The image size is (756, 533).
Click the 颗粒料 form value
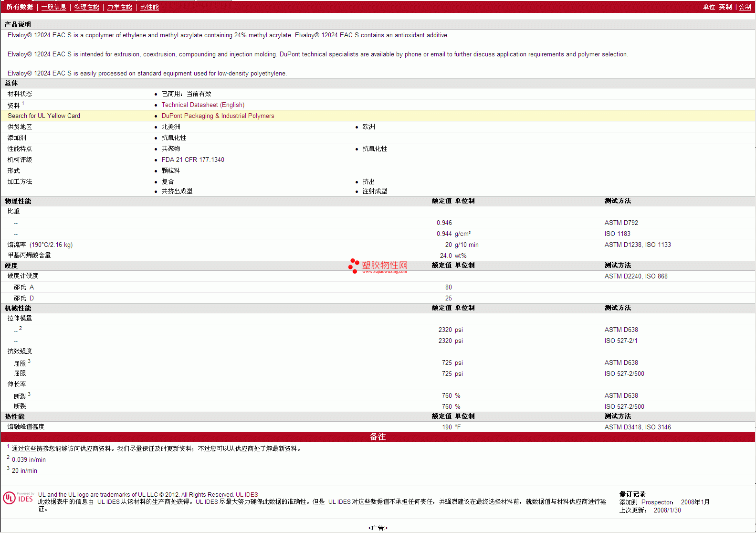pos(171,171)
